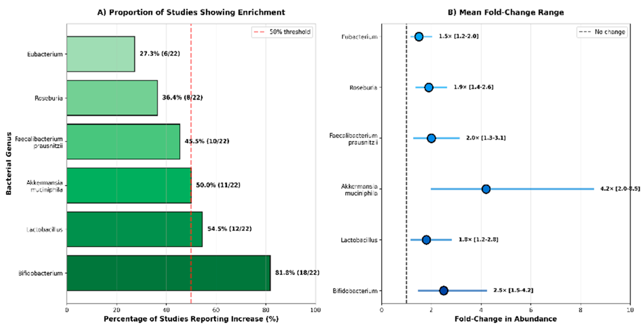Click the 'No change' legend entry
The width and height of the screenshot is (644, 332).
(602, 32)
